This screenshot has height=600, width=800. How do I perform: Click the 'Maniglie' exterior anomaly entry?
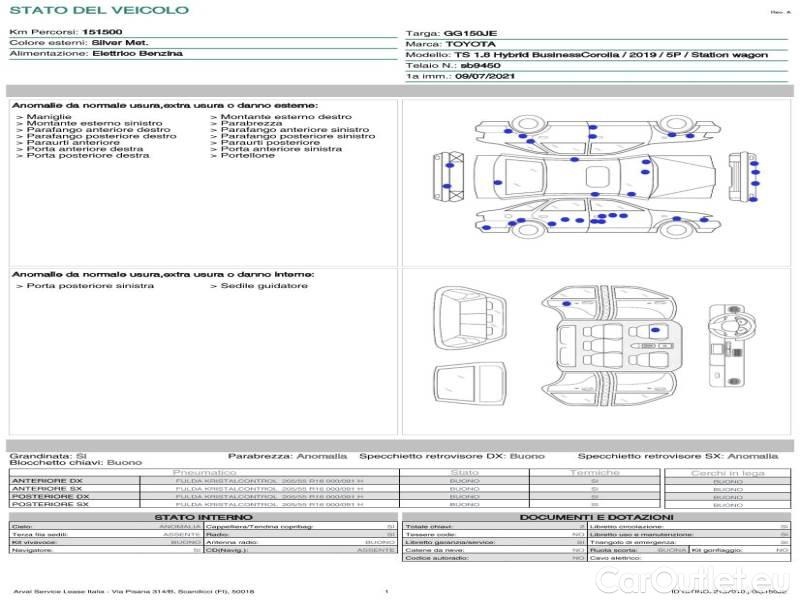pos(48,117)
